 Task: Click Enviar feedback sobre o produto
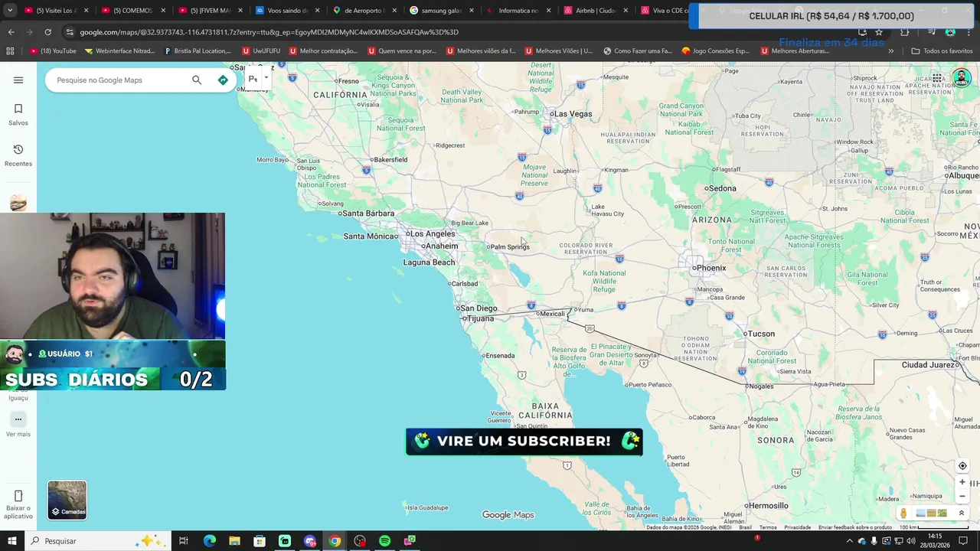tap(854, 527)
